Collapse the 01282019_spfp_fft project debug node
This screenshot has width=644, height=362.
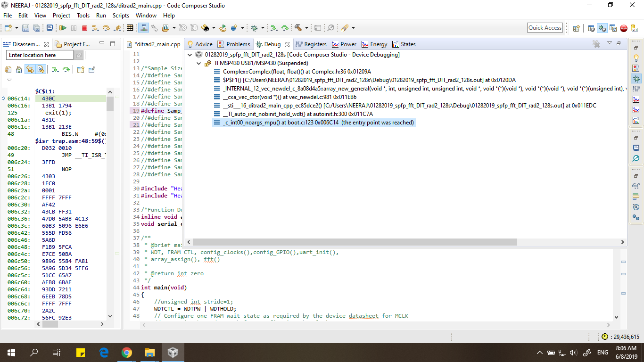(190, 55)
